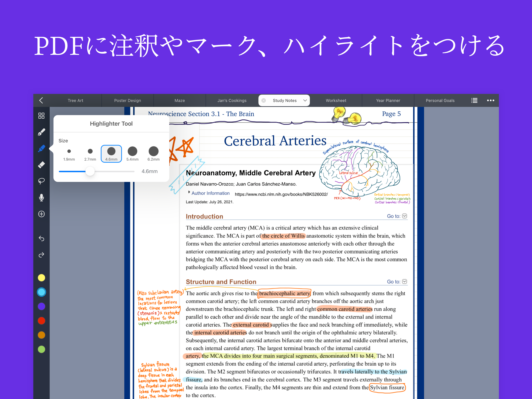Start an audio recording with the microphone tool

click(41, 197)
